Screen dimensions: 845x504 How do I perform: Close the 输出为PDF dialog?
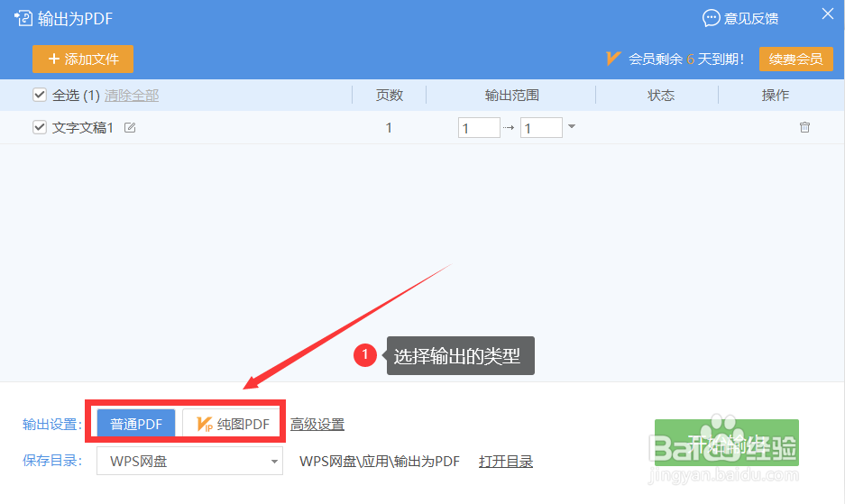[828, 14]
